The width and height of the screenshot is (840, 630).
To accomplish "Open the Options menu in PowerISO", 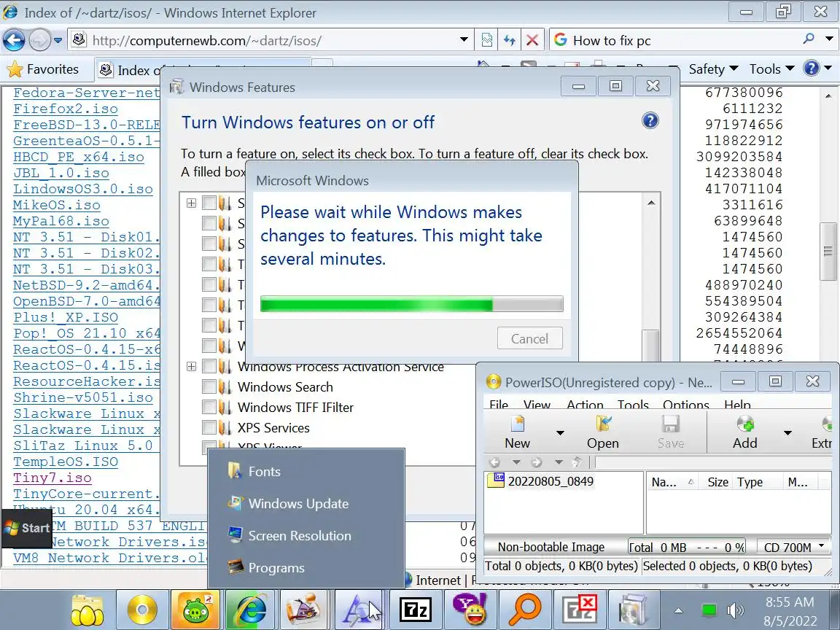I will 685,405.
